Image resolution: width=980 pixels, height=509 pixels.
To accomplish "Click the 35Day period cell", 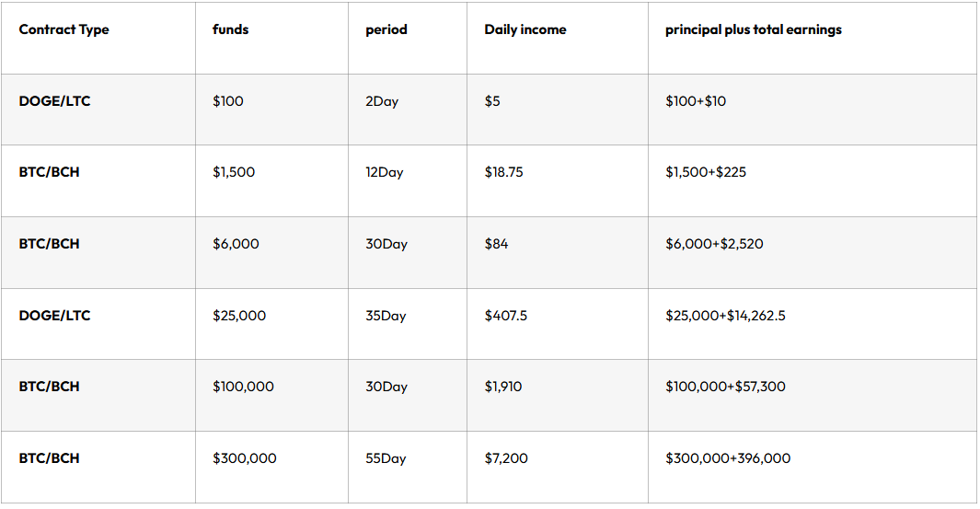I will (386, 315).
